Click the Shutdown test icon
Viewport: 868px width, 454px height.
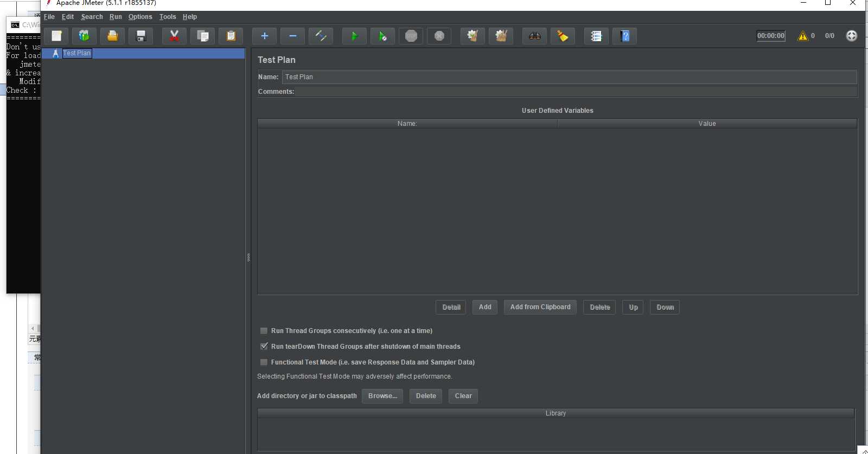coord(439,36)
